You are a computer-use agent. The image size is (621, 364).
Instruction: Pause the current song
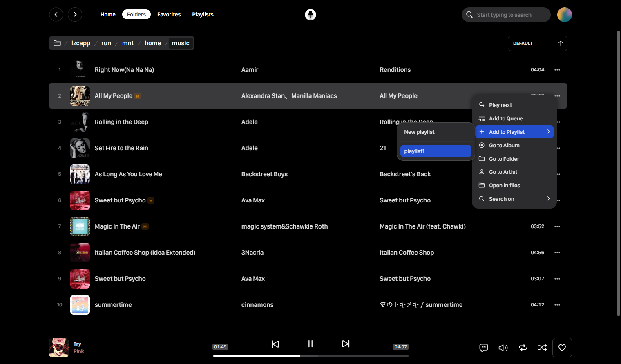(x=310, y=344)
